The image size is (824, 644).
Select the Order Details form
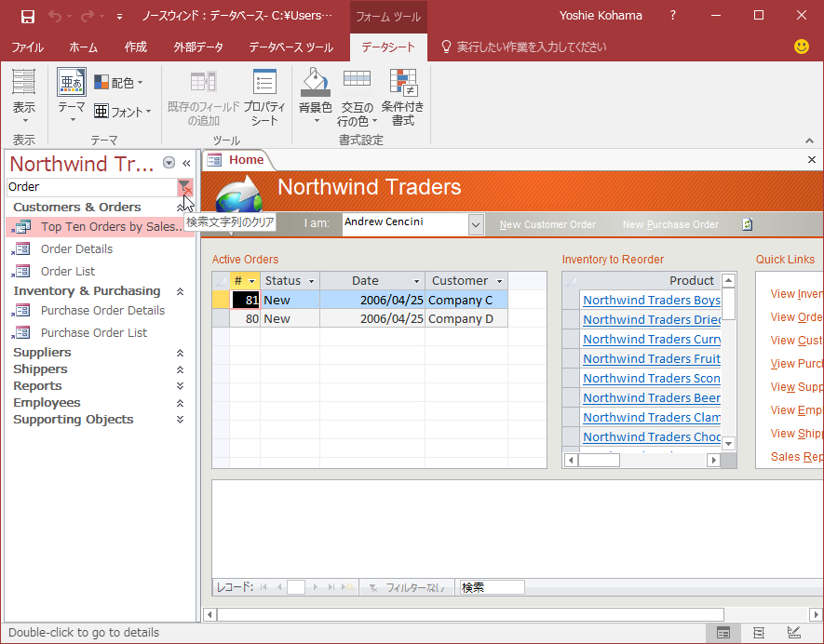point(76,249)
